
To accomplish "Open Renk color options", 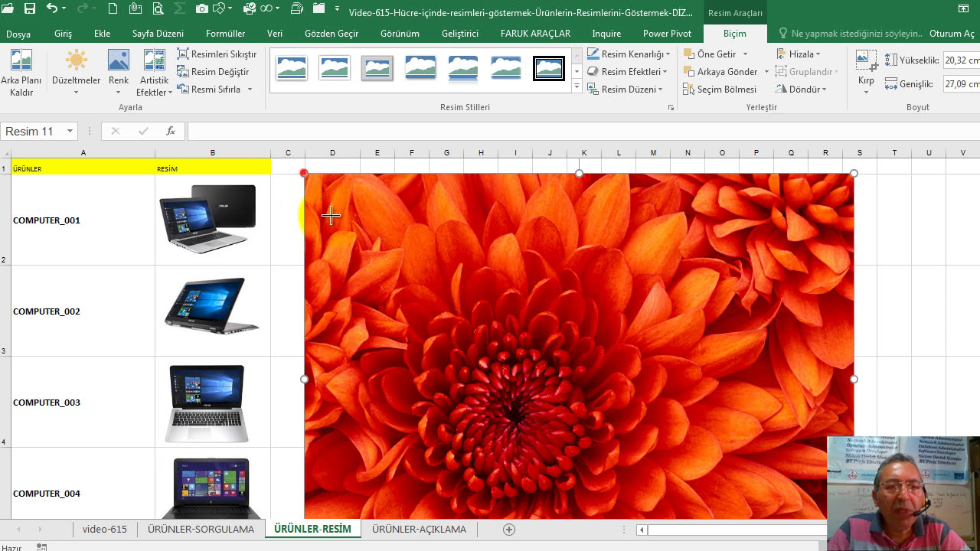I will click(118, 73).
